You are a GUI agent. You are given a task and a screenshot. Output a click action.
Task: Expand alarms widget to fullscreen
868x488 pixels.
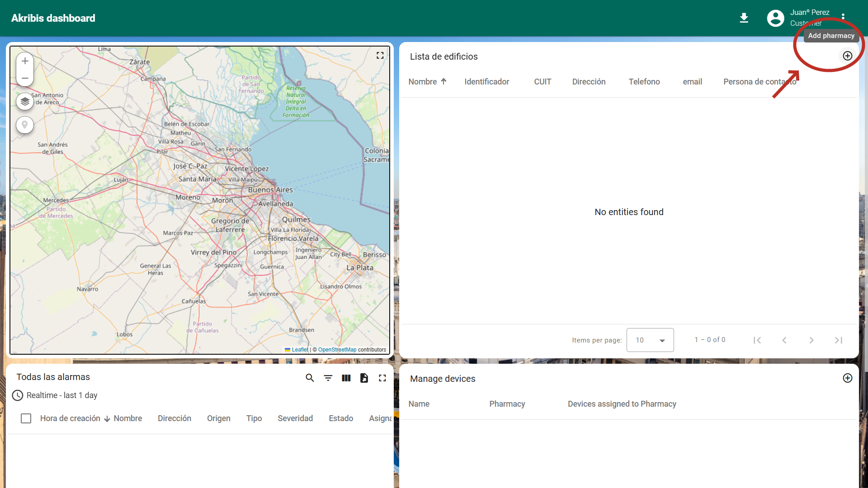click(x=382, y=378)
